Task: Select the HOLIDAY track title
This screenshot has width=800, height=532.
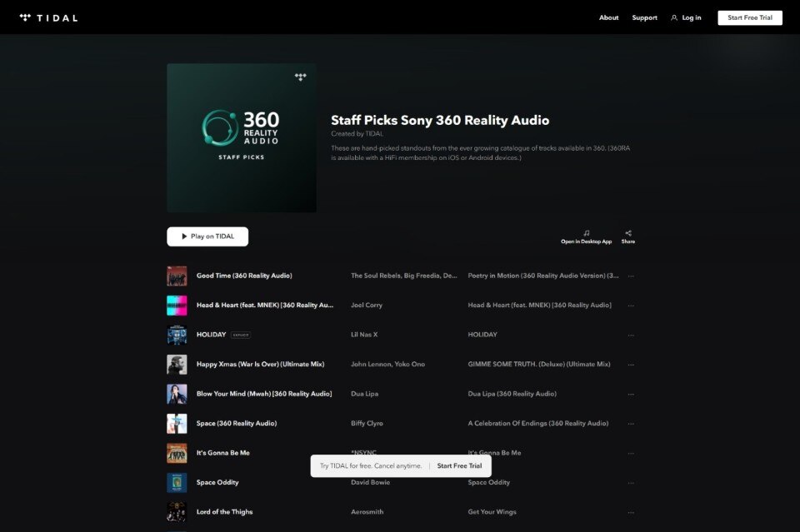Action: coord(211,335)
